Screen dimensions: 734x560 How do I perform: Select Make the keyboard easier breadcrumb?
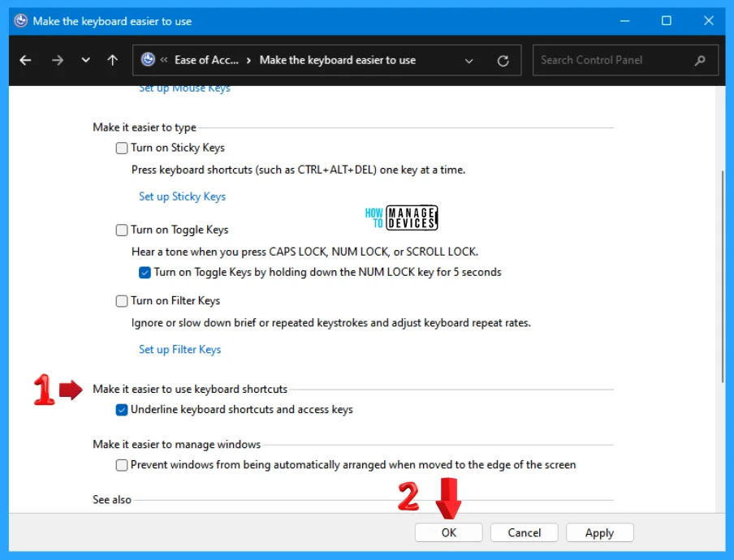338,60
